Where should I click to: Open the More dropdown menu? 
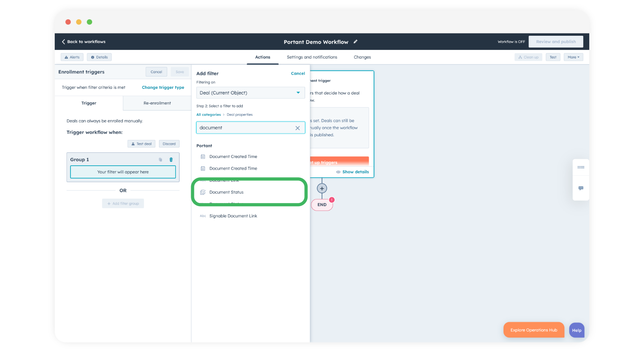[573, 57]
